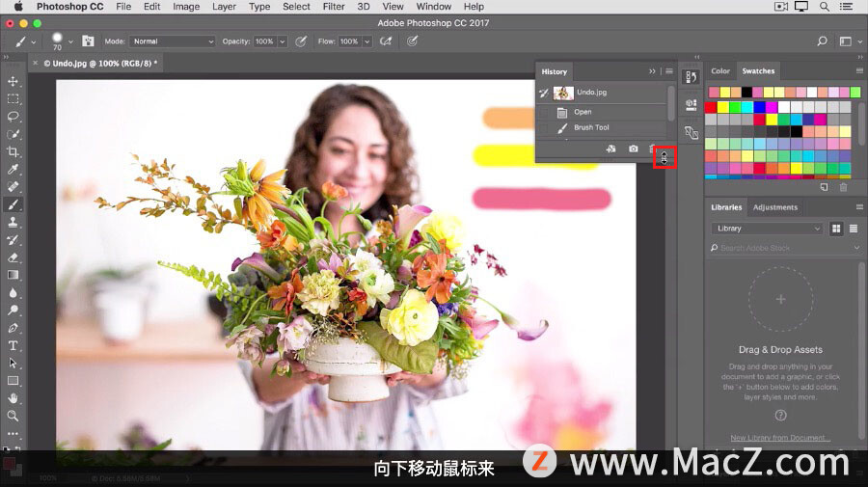The image size is (868, 487).
Task: Switch to the Adjustments tab
Action: tap(775, 207)
